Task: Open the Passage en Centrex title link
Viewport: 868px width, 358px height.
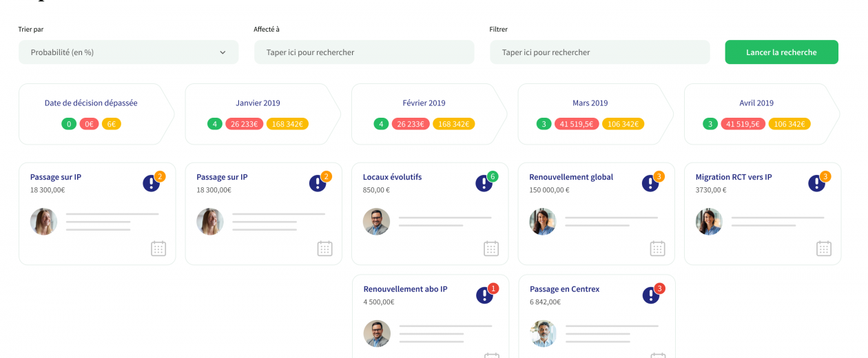Action: click(564, 289)
